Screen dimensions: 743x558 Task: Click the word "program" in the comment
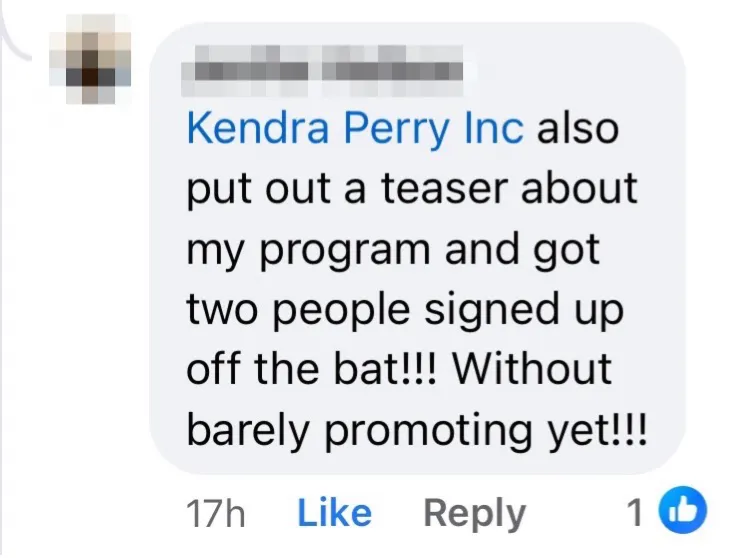point(352,250)
